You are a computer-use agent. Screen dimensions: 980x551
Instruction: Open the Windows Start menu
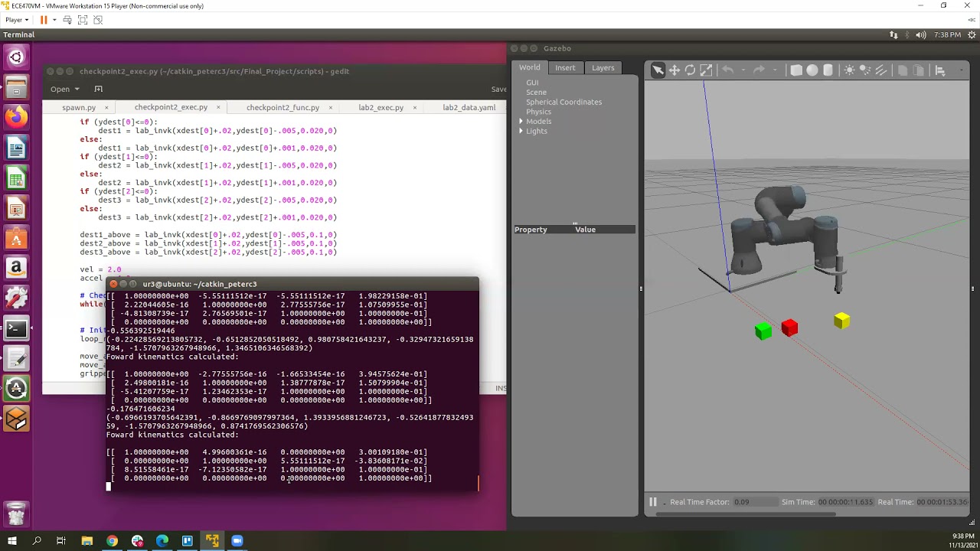pyautogui.click(x=12, y=541)
